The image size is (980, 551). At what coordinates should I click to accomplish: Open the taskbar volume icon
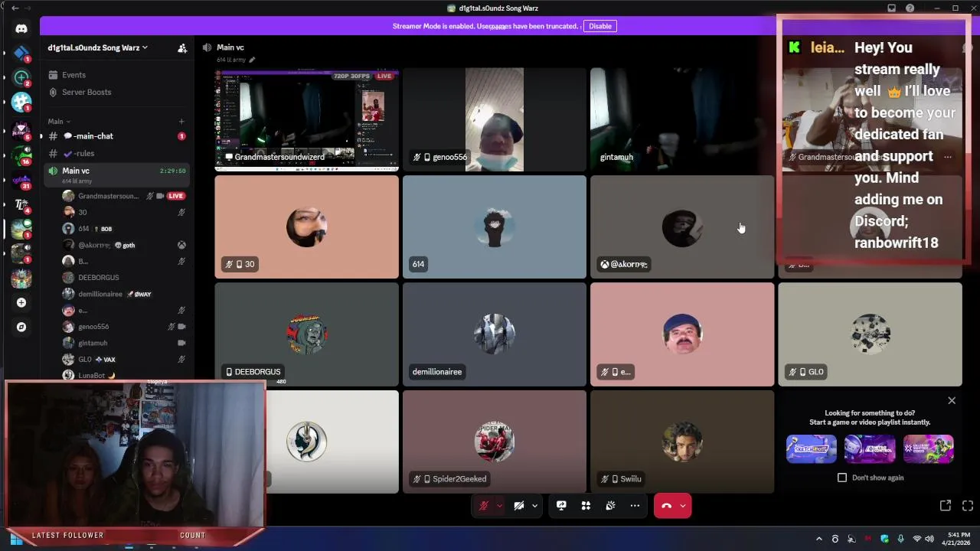coord(929,540)
